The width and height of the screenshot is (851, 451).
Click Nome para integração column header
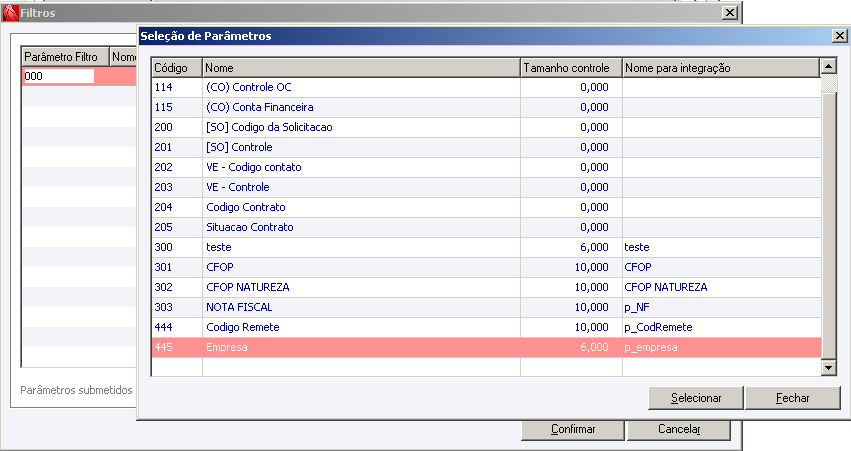click(x=721, y=68)
